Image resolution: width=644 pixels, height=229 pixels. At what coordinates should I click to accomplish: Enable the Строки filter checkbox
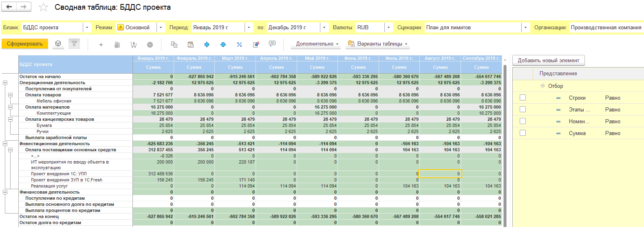(523, 98)
